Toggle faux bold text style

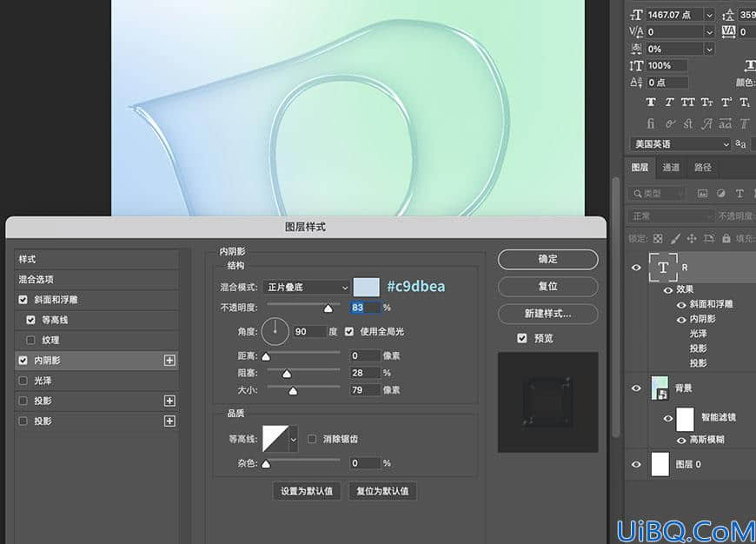pos(650,103)
